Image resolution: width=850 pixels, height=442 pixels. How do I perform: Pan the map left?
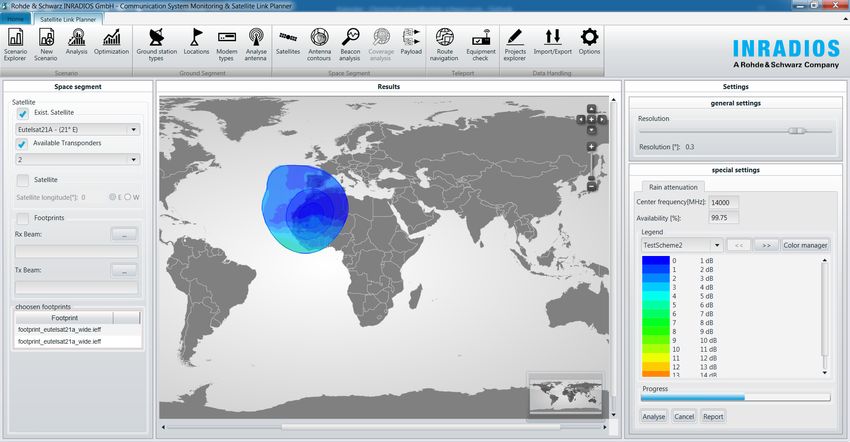click(581, 119)
